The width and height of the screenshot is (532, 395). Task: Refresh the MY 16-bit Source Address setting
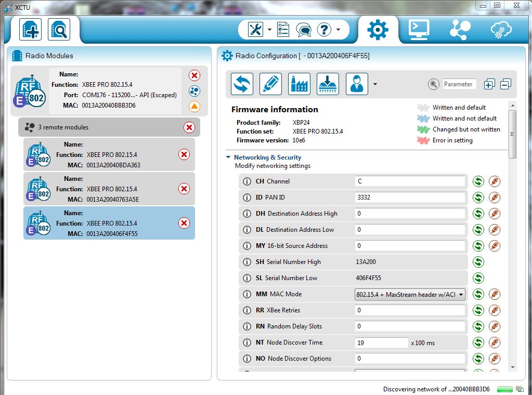click(478, 246)
